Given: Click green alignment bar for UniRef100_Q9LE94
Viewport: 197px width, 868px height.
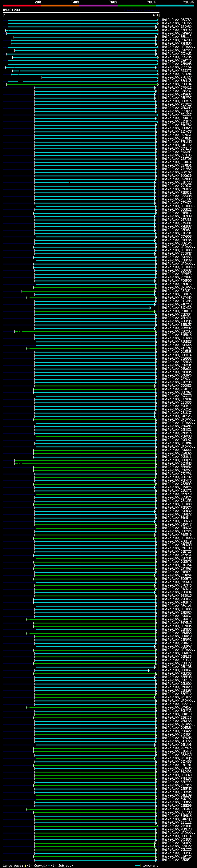Looking at the screenshot, I should point(82,84).
